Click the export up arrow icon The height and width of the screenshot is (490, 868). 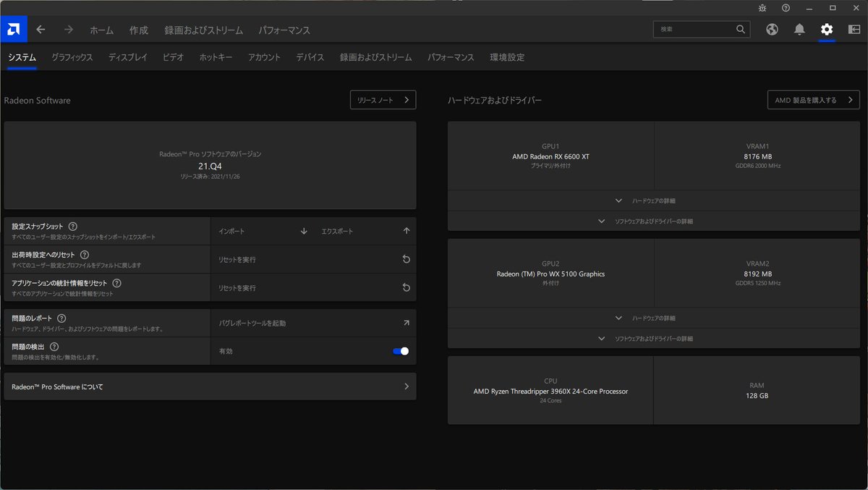point(407,231)
